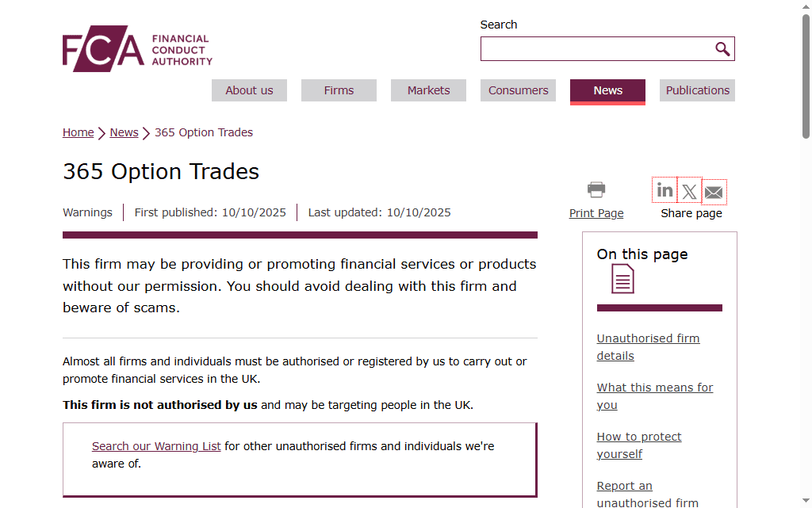Click the search magnifier icon
Screen dimensions: 812x508
pyautogui.click(x=722, y=49)
